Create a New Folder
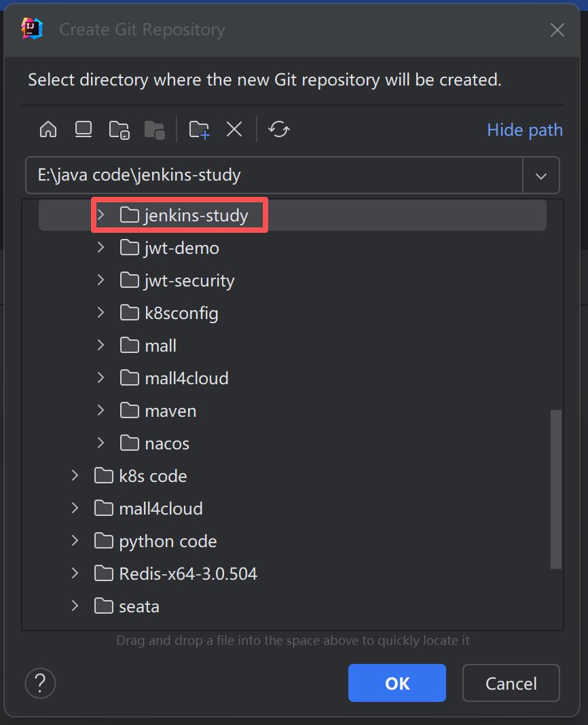 coord(198,129)
